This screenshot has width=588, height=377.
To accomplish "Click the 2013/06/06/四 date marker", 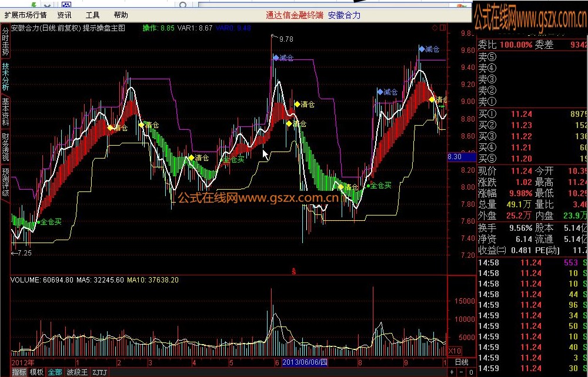I will coord(305,362).
